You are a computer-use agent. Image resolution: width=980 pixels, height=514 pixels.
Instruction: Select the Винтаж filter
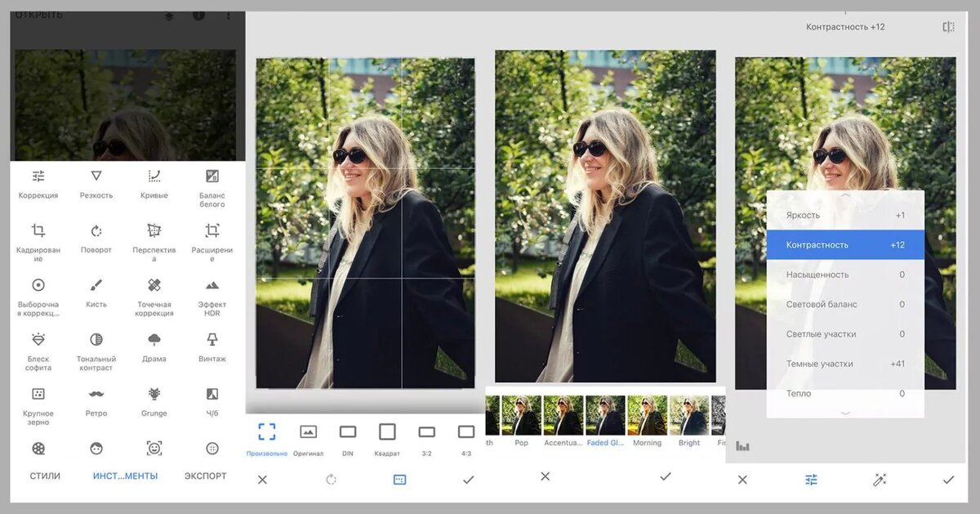click(x=212, y=347)
